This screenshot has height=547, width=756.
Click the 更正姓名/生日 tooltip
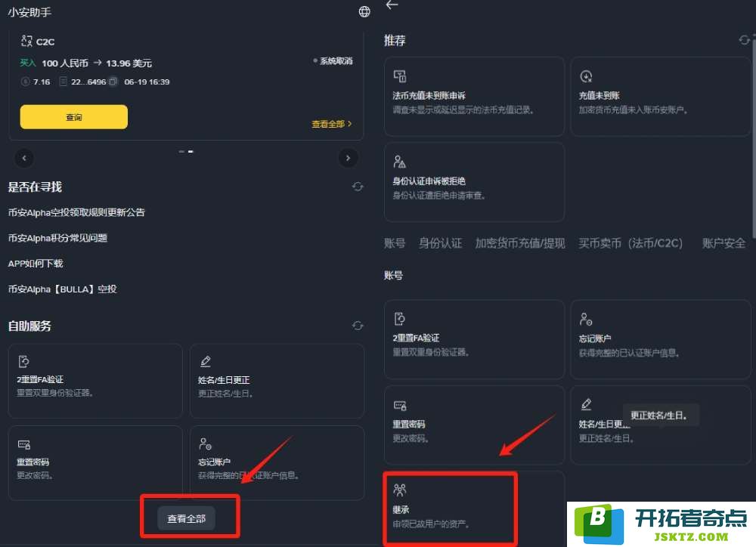click(x=660, y=415)
